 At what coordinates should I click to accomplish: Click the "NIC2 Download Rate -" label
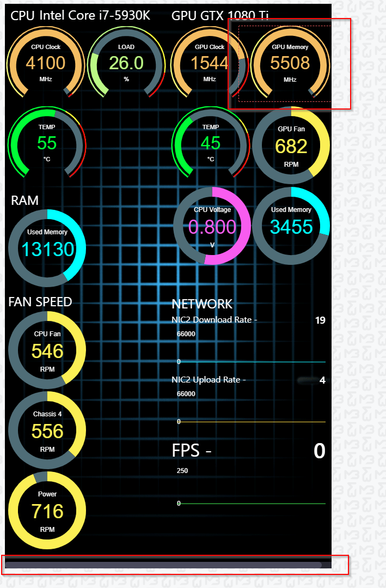(x=215, y=320)
